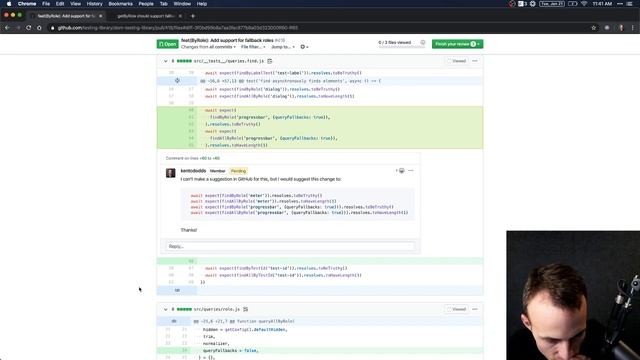Image resolution: width=640 pixels, height=360 pixels.
Task: Click the Reply input field
Action: [290, 246]
